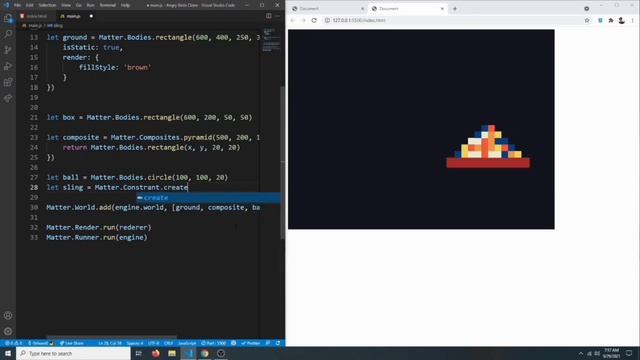Screen dimensions: 640x360
Task: Accept the 'create' autocomplete suggestion
Action: [208, 198]
